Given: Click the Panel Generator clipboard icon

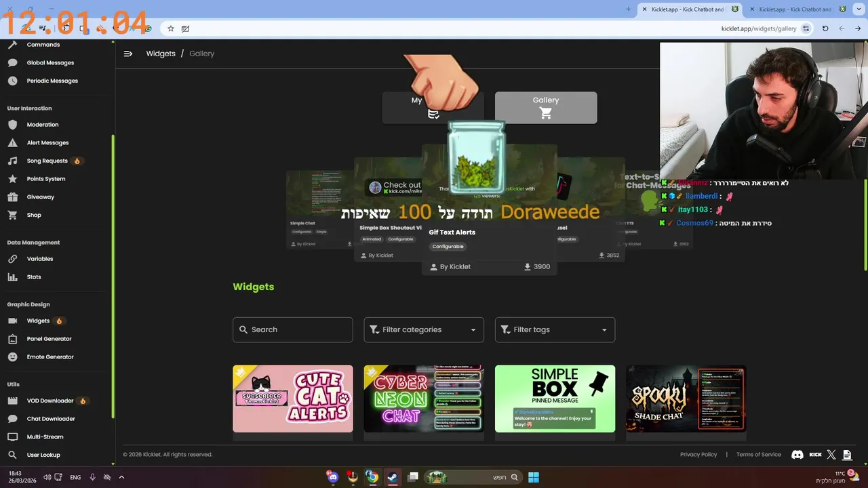Looking at the screenshot, I should (12, 339).
